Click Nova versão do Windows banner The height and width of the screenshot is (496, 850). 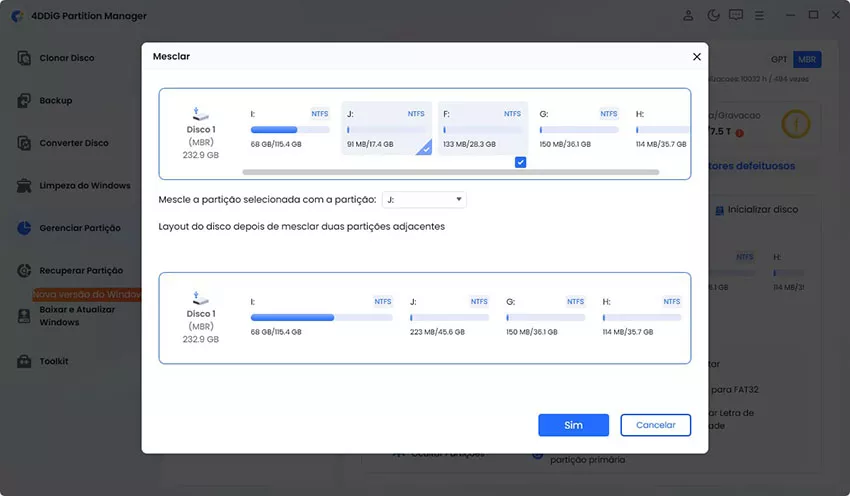pos(87,294)
